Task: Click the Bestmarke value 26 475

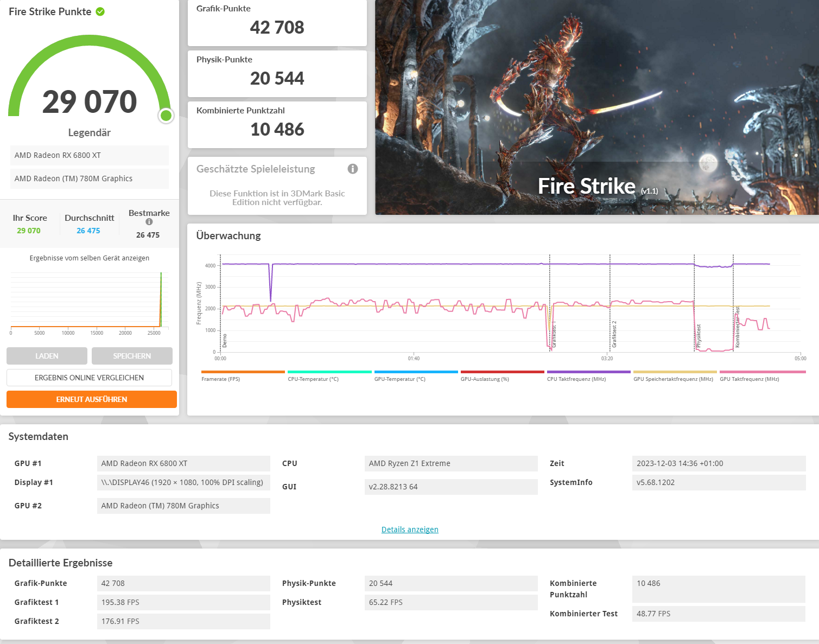Action: 148,235
